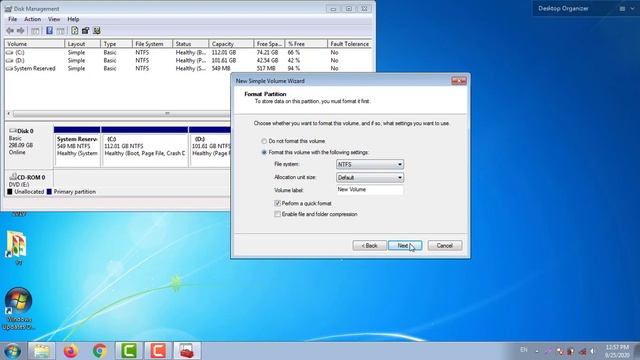Viewport: 640px width, 360px height.
Task: Click the 112.01 GB capacity cell
Action: [x=224, y=53]
